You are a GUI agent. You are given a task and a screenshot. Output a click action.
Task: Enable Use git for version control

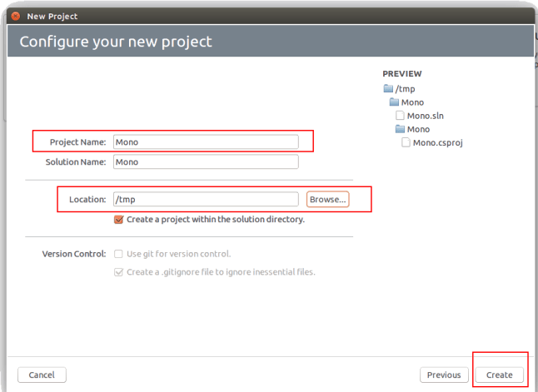(x=119, y=254)
